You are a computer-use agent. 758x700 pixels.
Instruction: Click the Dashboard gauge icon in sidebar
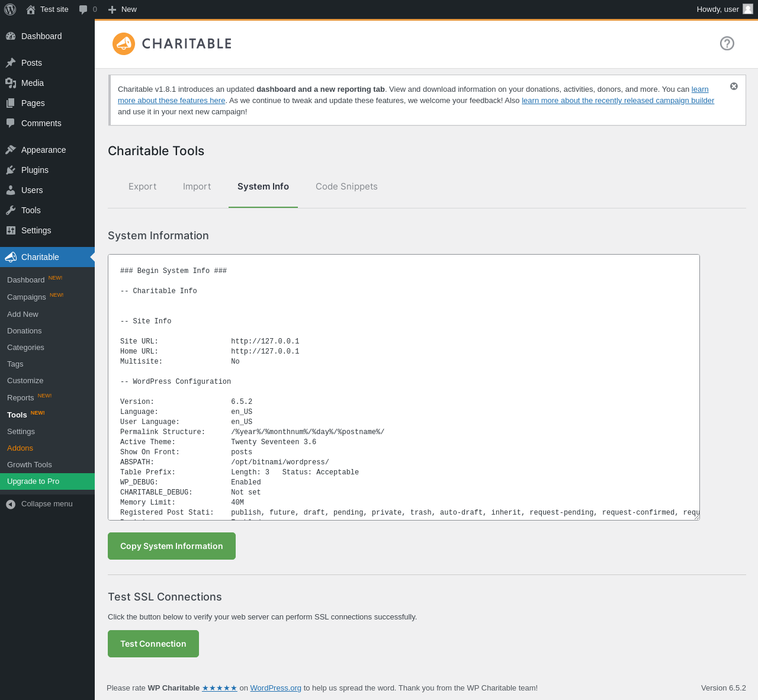pos(11,36)
